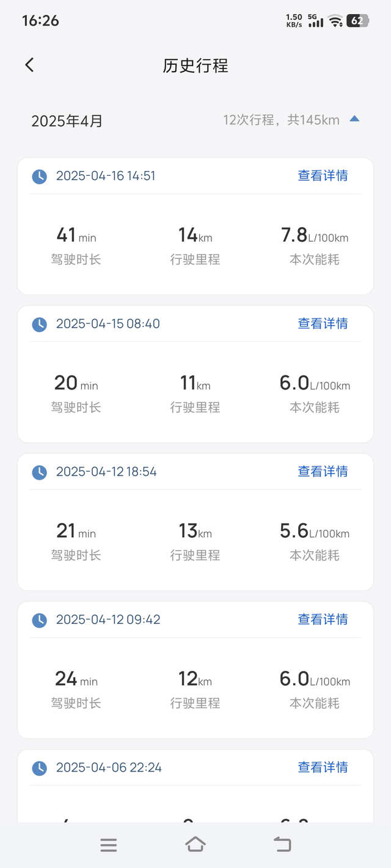Viewport: 391px width, 868px height.
Task: Open 查看详情 for the 2025-04-06 trip
Action: tap(323, 767)
